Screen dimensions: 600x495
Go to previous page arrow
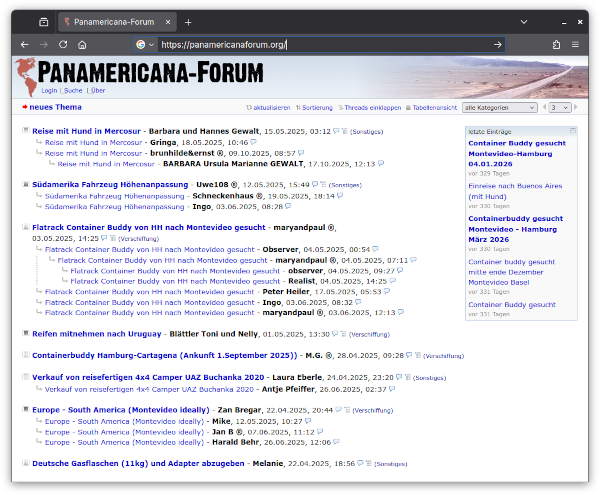tap(544, 107)
